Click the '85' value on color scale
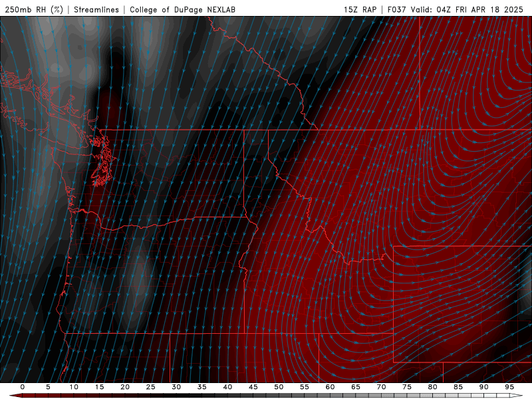The width and height of the screenshot is (532, 399). click(x=458, y=387)
